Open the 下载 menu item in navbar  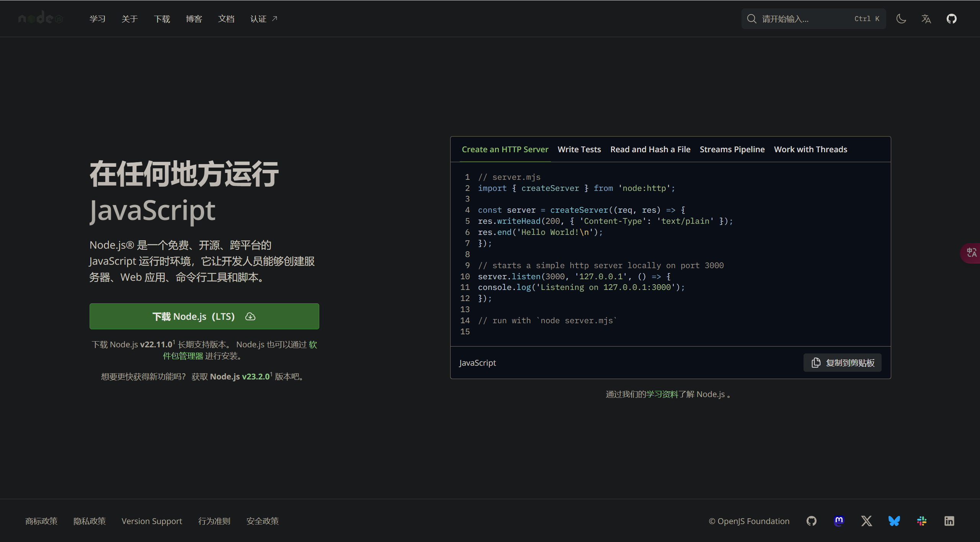[162, 19]
